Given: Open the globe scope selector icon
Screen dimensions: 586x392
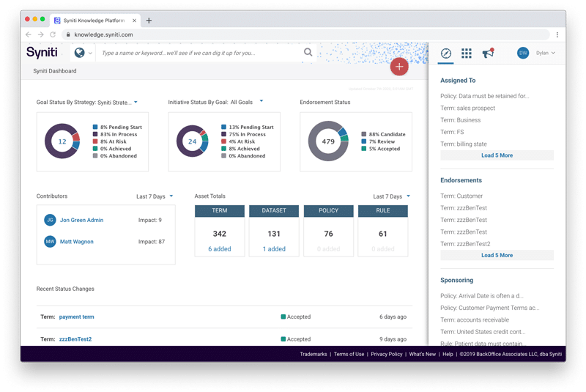Looking at the screenshot, I should point(79,53).
